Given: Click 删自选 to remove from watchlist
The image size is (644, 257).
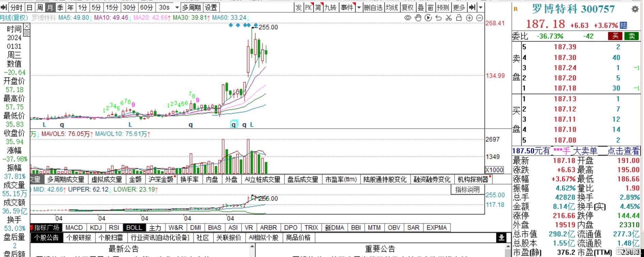Looking at the screenshot, I should point(373,7).
